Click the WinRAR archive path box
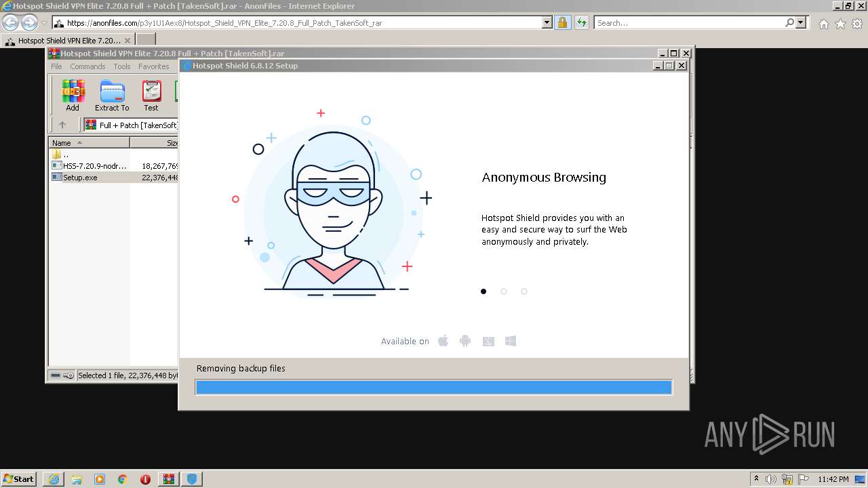Screen dimensions: 868x488 (131, 125)
